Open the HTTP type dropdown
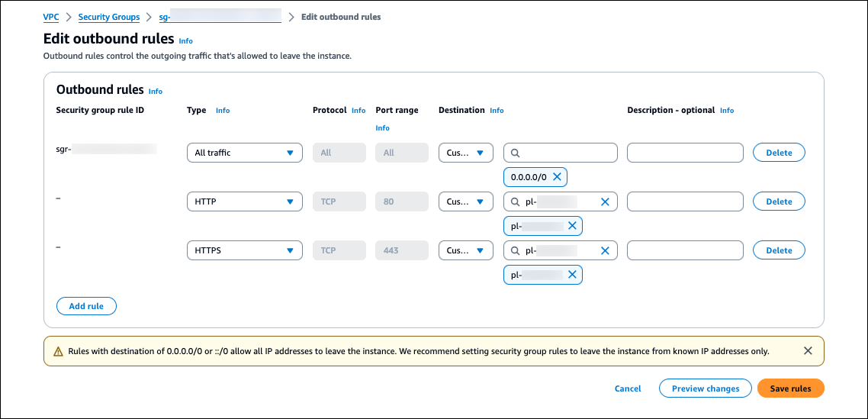 tap(244, 201)
